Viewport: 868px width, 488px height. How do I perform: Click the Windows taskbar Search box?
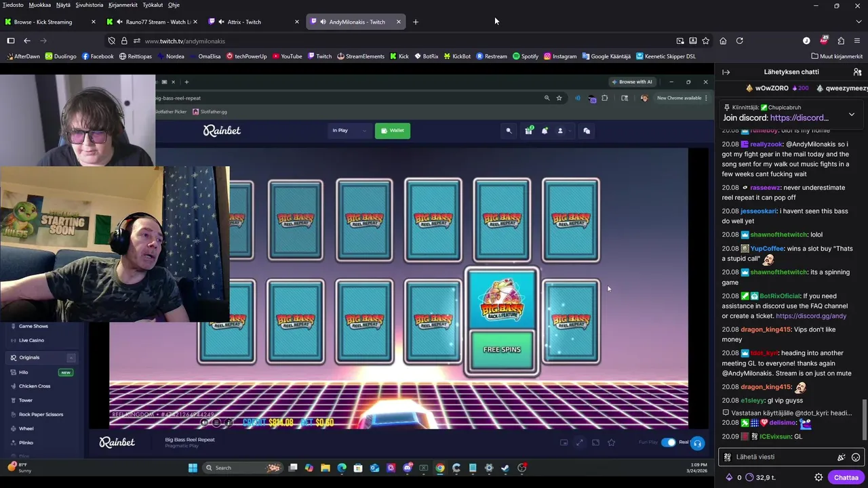[243, 468]
